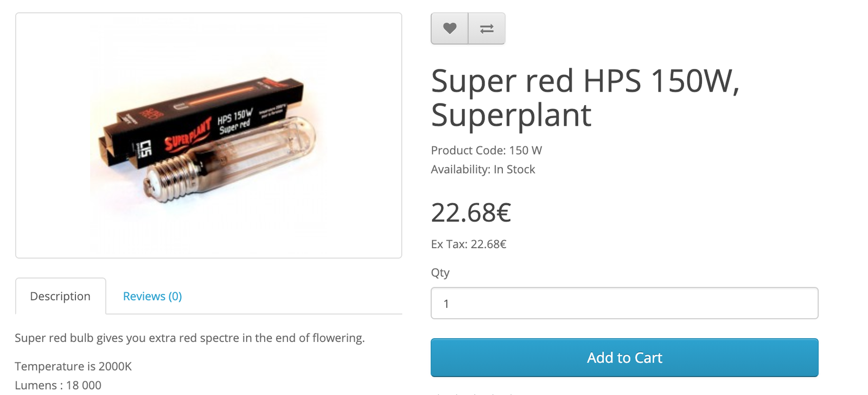
Task: Click the blue Add to Cart button
Action: 624,358
